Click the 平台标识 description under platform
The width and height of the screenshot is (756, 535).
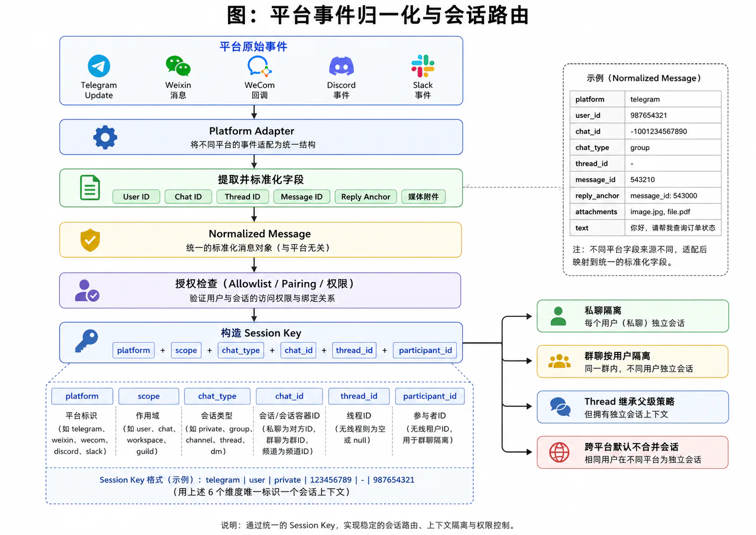[x=81, y=416]
